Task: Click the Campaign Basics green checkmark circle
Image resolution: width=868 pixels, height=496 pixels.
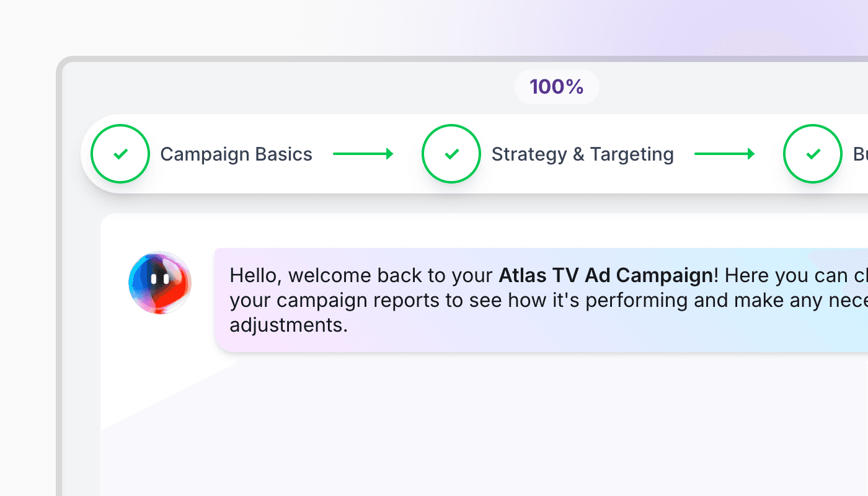Action: (x=120, y=154)
